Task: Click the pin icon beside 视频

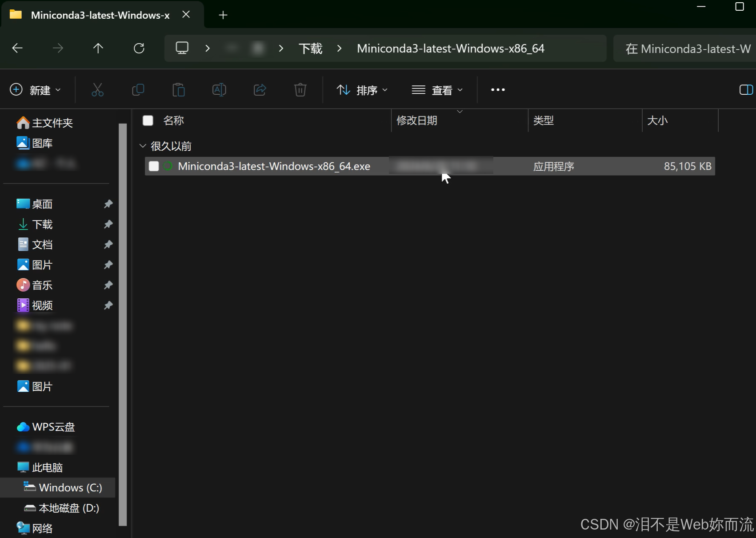Action: pos(108,305)
